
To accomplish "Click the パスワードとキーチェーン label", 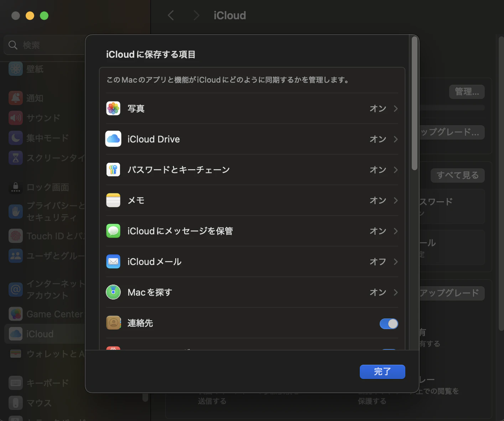I will pos(178,170).
